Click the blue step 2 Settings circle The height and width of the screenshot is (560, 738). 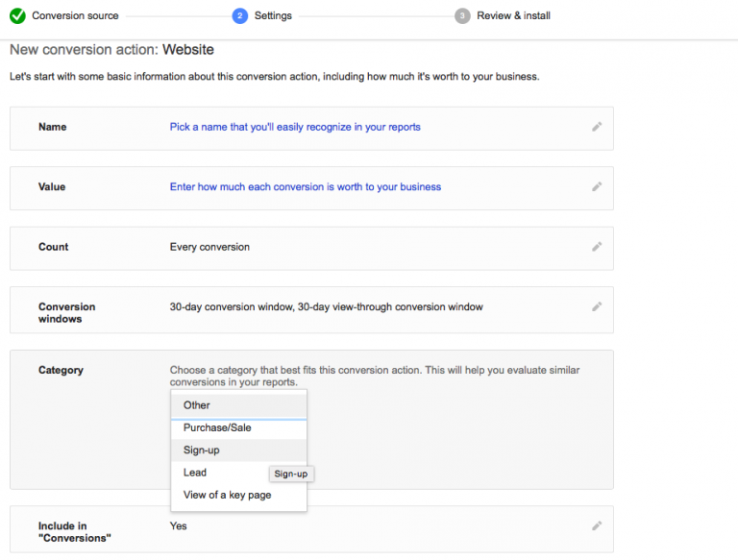(239, 15)
